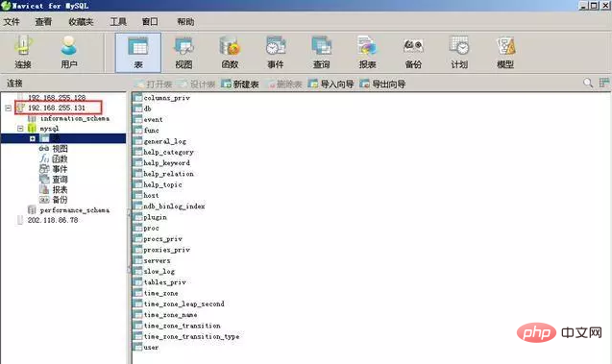
Task: Select mysql database in tree
Action: (x=50, y=129)
